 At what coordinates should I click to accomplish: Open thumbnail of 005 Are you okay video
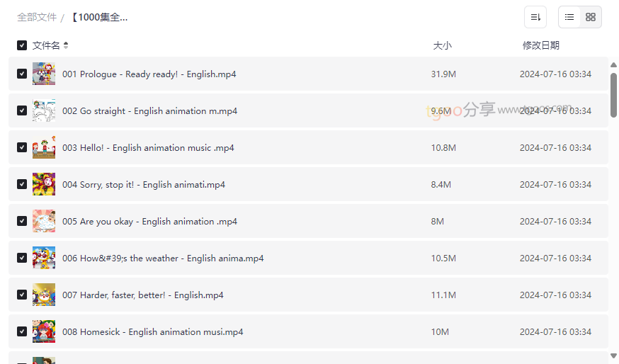coord(44,221)
